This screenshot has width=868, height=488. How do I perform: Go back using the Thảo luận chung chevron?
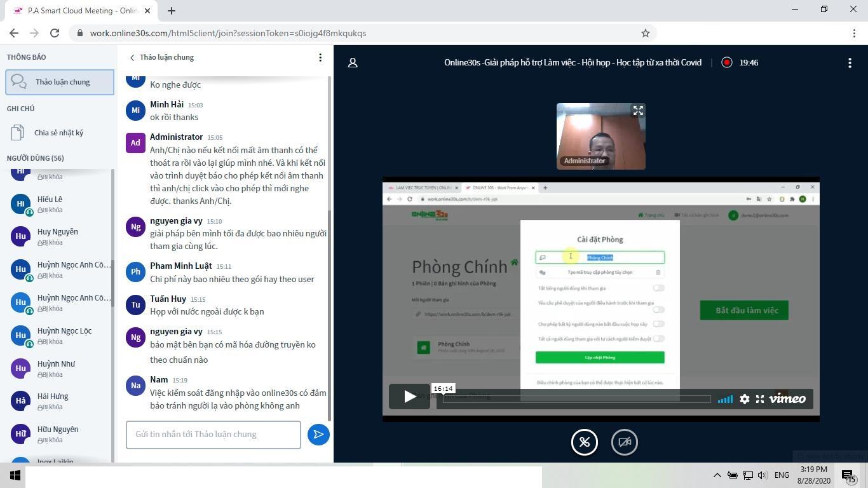tap(132, 57)
